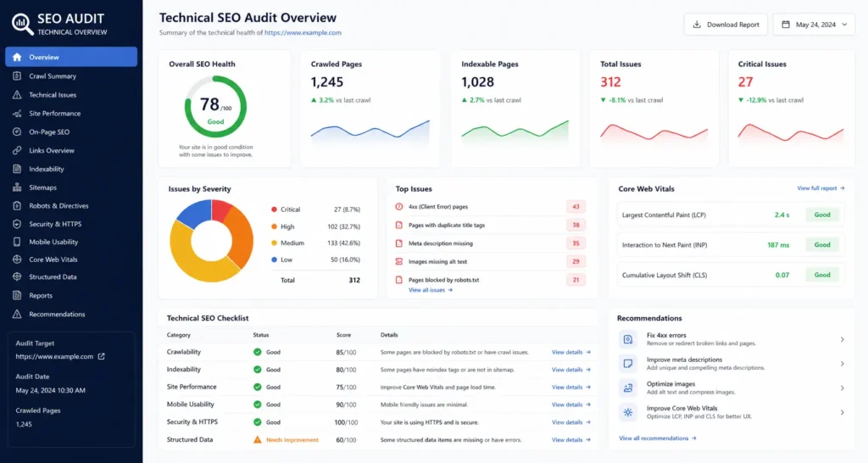Click the SEO Audit magnifier logo icon
This screenshot has width=868, height=463.
[x=22, y=24]
